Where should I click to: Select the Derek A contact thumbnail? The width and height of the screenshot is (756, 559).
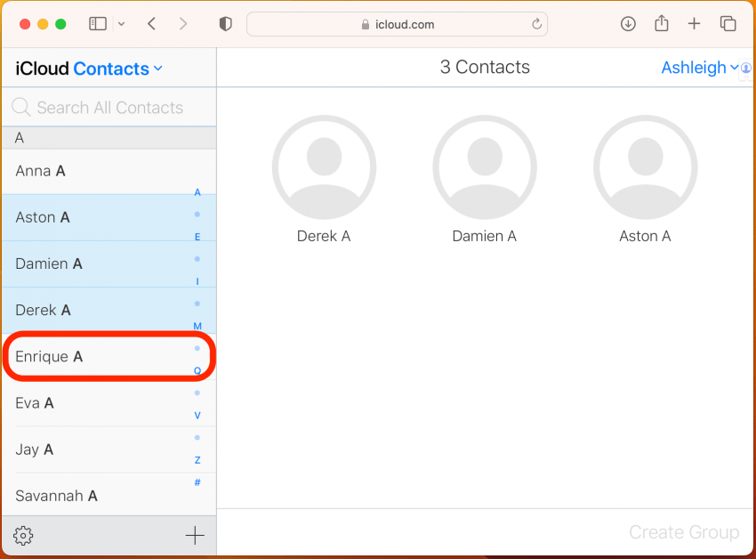point(324,180)
